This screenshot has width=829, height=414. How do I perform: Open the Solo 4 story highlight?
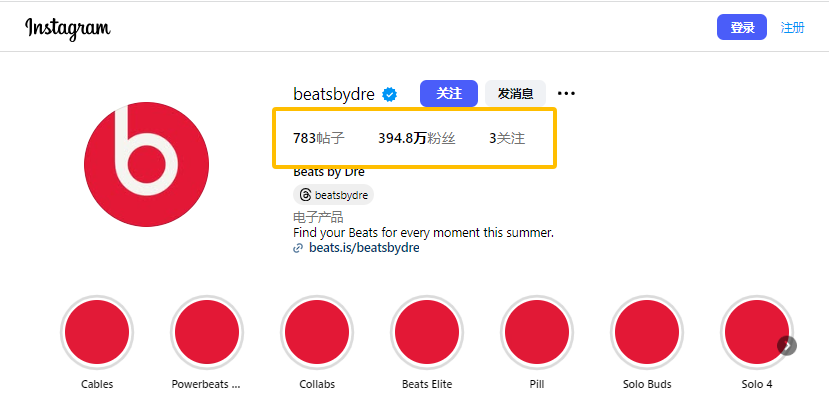tap(756, 334)
